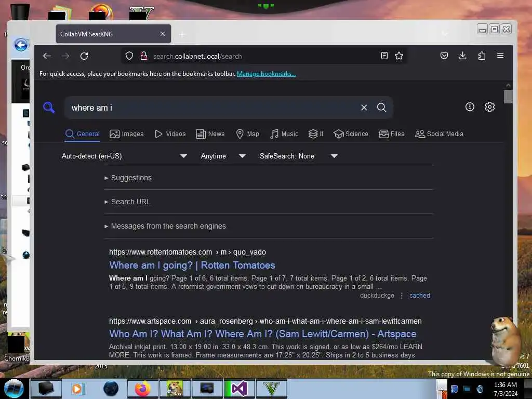Open the Firefox extensions puzzle icon
Screen dimensions: 532x399
(x=482, y=56)
